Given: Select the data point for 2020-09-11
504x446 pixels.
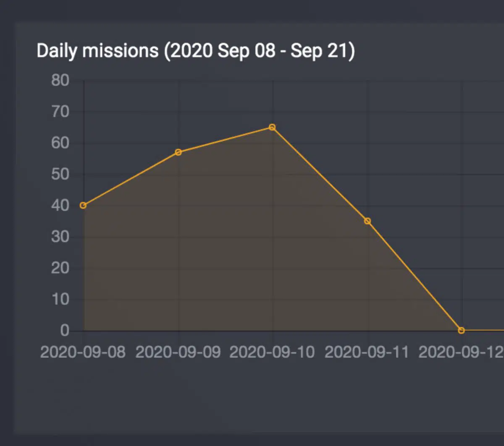Looking at the screenshot, I should [367, 221].
